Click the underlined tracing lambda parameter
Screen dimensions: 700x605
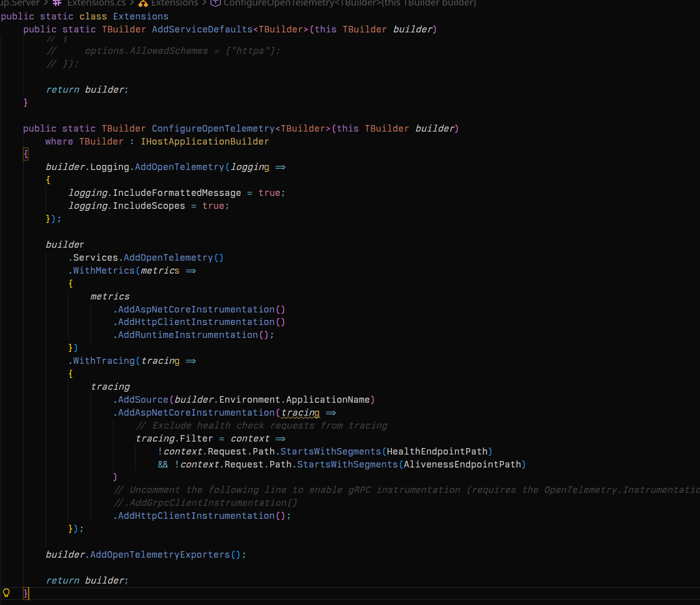click(300, 413)
